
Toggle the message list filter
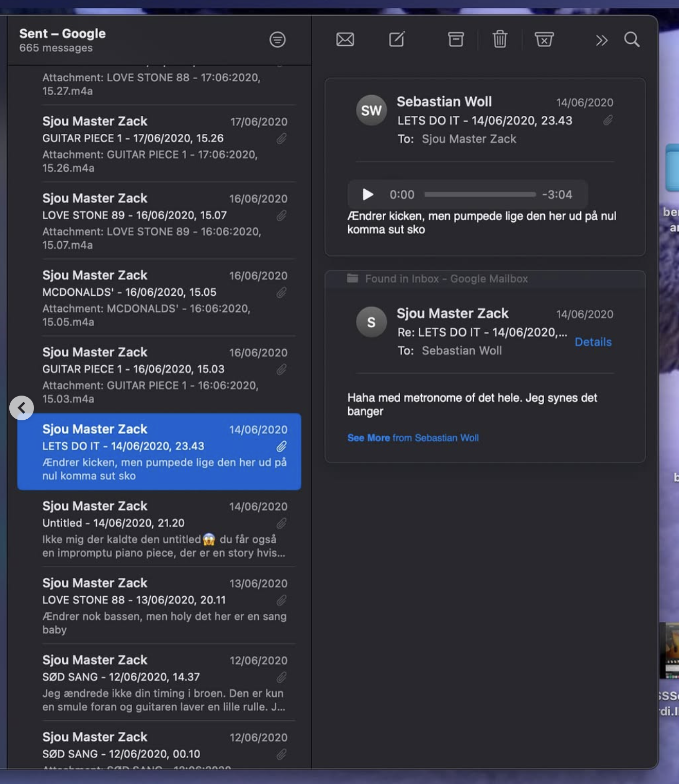277,40
